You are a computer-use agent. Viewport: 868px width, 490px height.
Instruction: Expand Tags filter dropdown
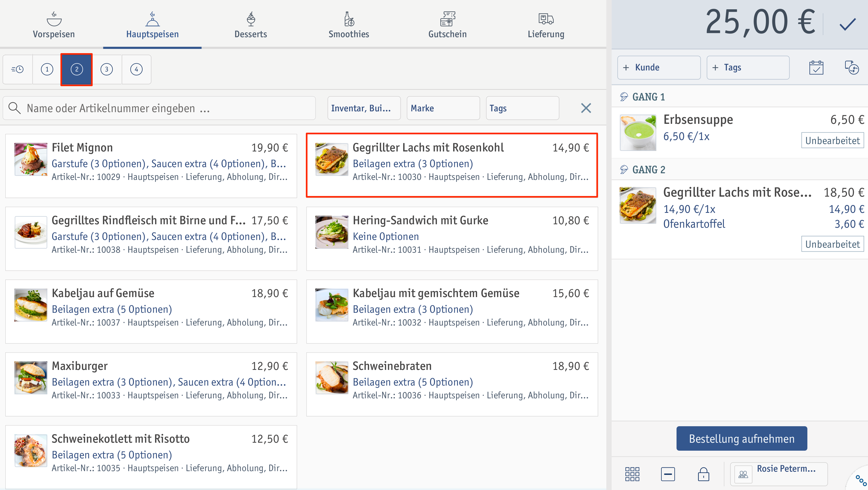click(520, 108)
